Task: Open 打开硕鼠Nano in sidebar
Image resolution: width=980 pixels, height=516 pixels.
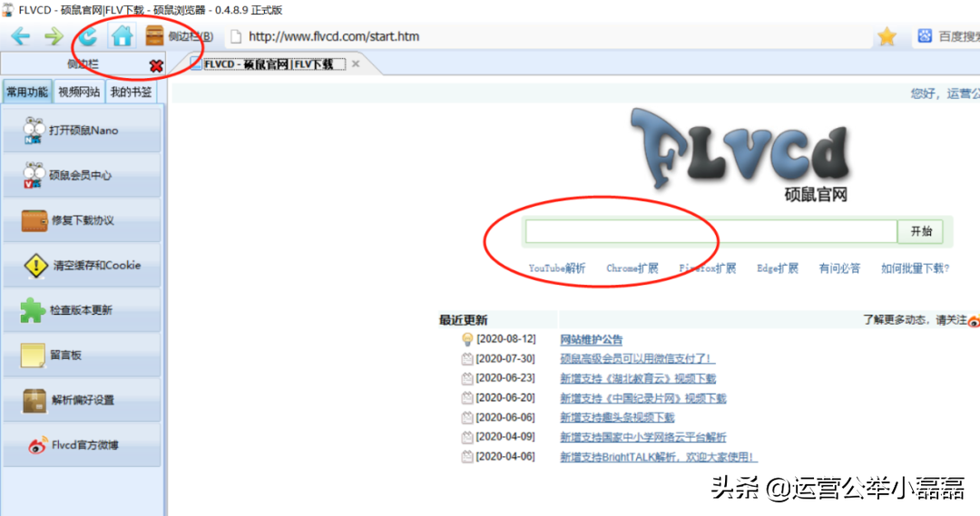Action: pos(82,130)
